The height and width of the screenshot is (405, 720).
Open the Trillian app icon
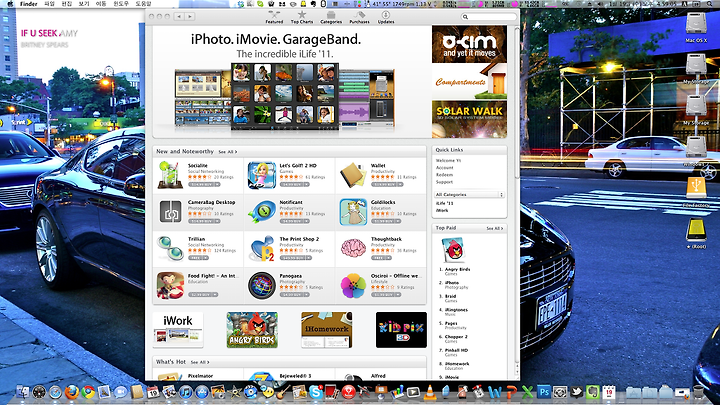[170, 248]
